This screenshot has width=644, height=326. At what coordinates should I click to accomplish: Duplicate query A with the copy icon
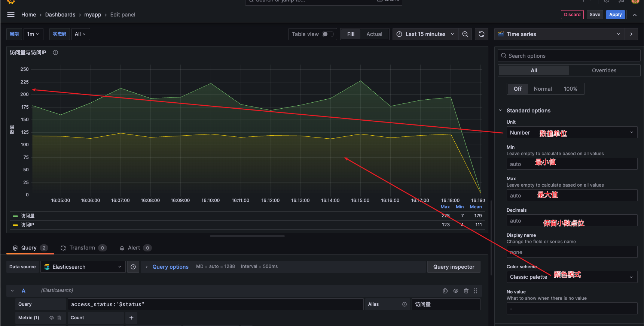point(445,291)
